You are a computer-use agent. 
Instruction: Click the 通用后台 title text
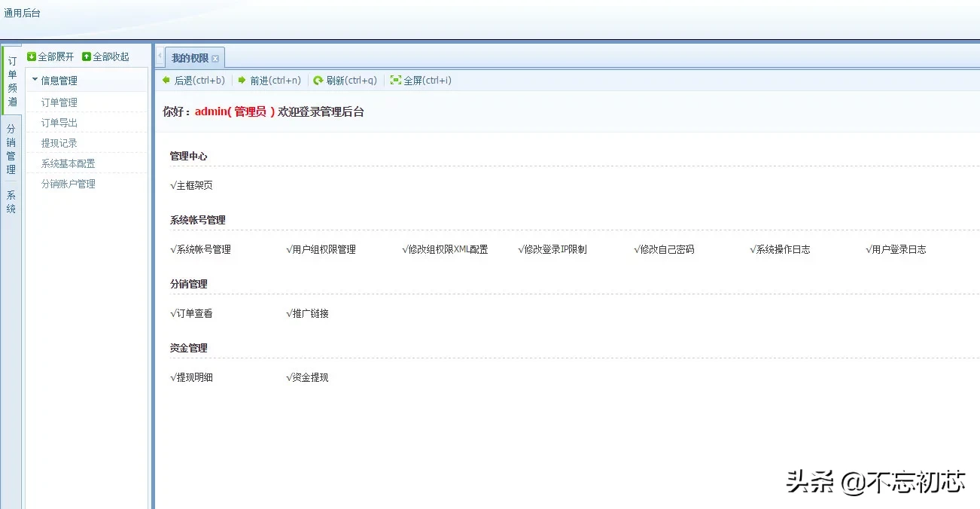click(23, 13)
